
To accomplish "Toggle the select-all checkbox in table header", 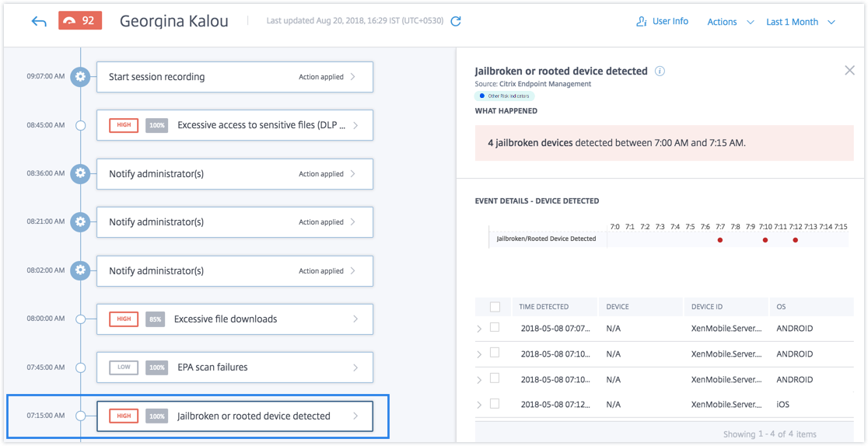I will click(495, 307).
